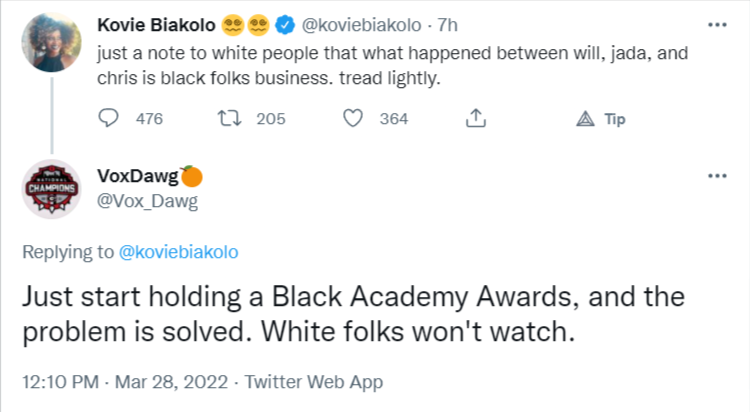Click the share upload icon
750x412 pixels.
(475, 119)
